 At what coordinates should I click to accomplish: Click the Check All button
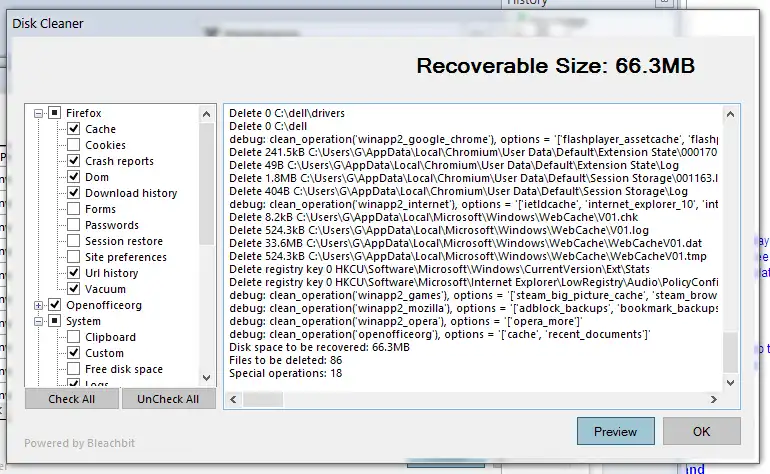(72, 399)
